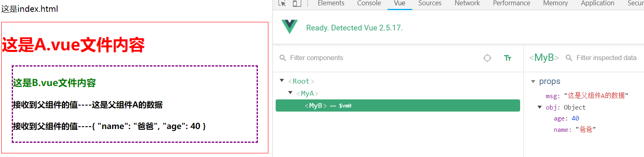Click the line showing the name/age JSON

(109, 126)
